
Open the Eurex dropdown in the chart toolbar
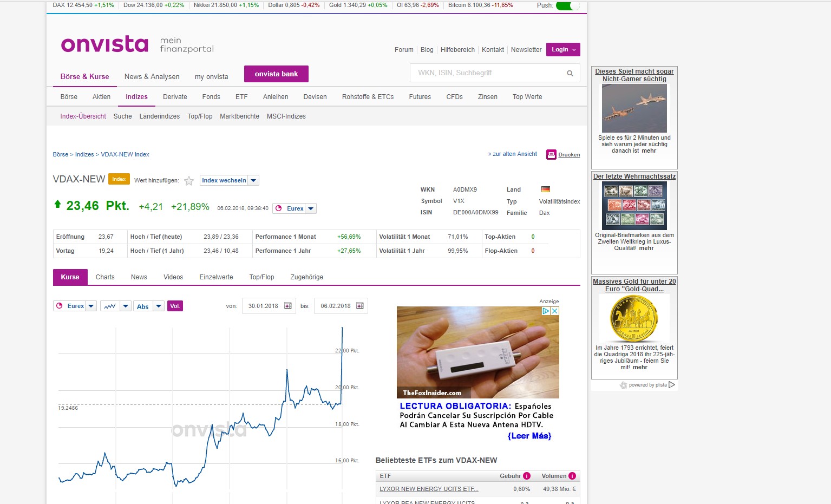point(75,306)
